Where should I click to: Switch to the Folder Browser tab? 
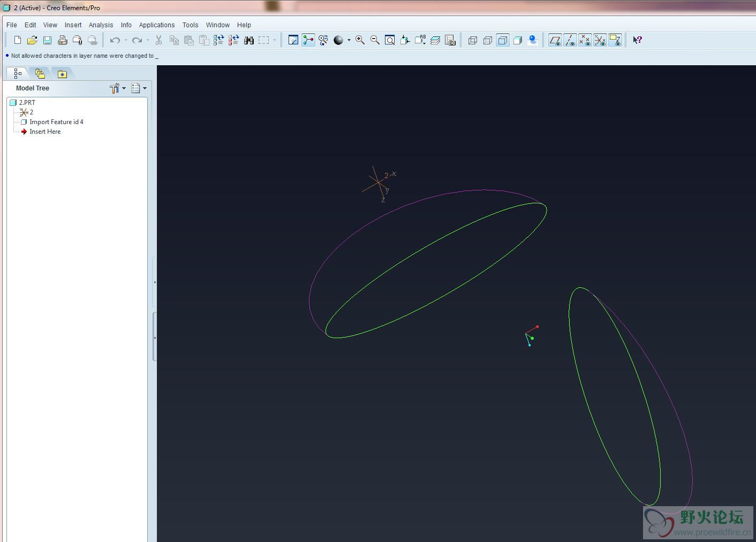pyautogui.click(x=40, y=74)
